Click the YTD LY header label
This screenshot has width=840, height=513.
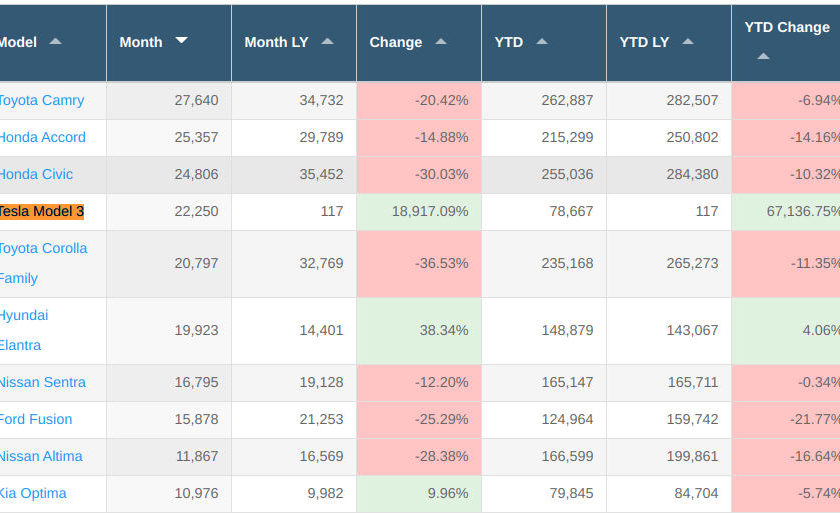(x=644, y=42)
